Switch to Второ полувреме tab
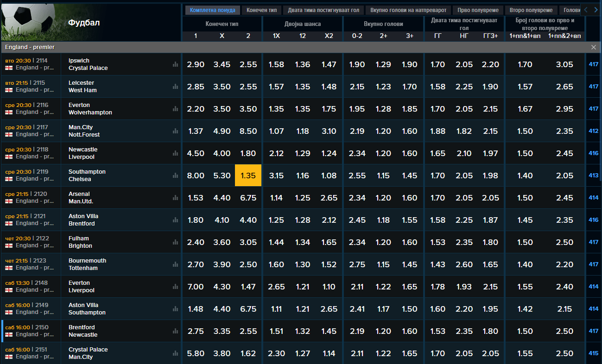This screenshot has height=364, width=602. point(531,10)
